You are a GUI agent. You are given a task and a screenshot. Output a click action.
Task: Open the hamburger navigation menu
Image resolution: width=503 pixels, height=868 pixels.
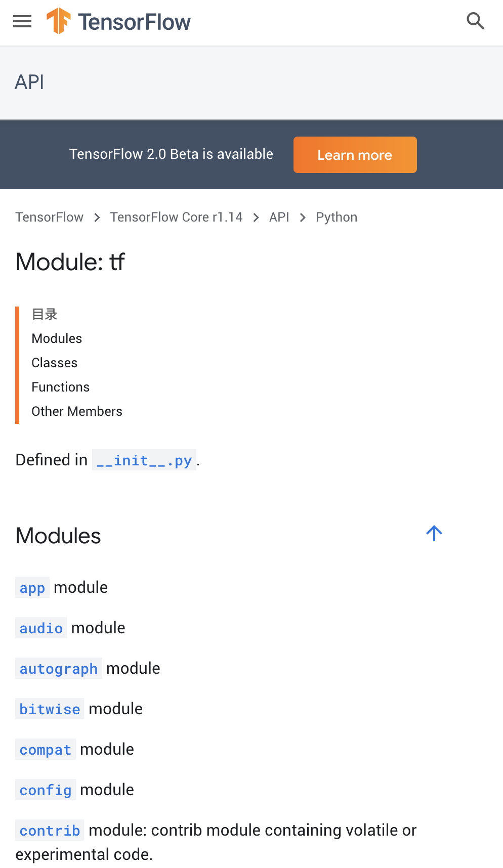22,22
